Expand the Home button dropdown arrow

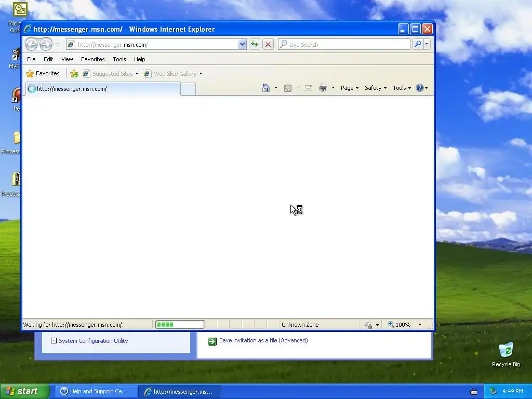pos(276,88)
